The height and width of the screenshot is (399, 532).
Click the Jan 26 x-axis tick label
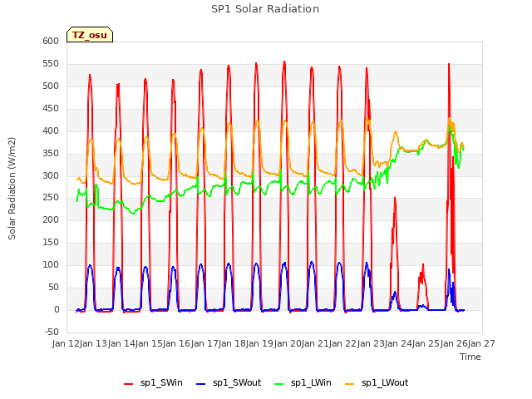click(454, 343)
